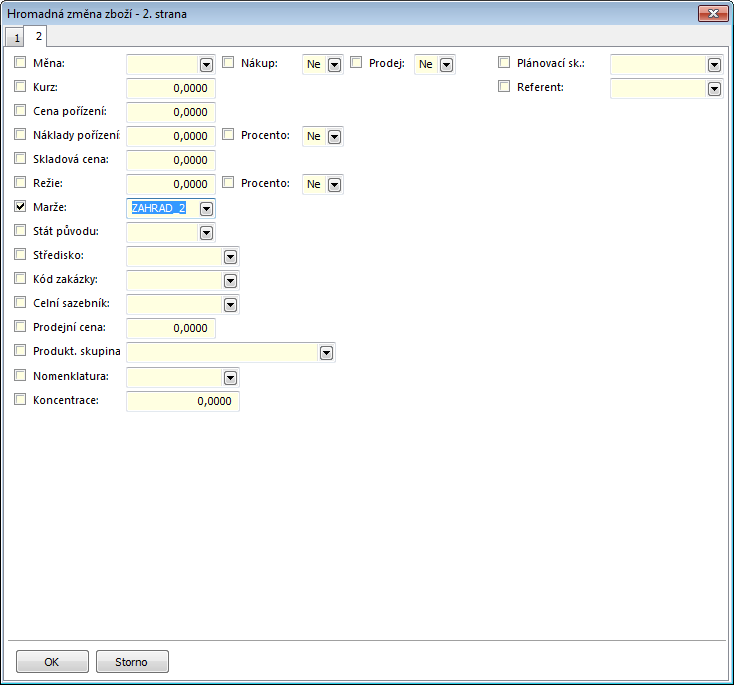Confirm with the OK button
The height and width of the screenshot is (685, 734).
point(52,662)
